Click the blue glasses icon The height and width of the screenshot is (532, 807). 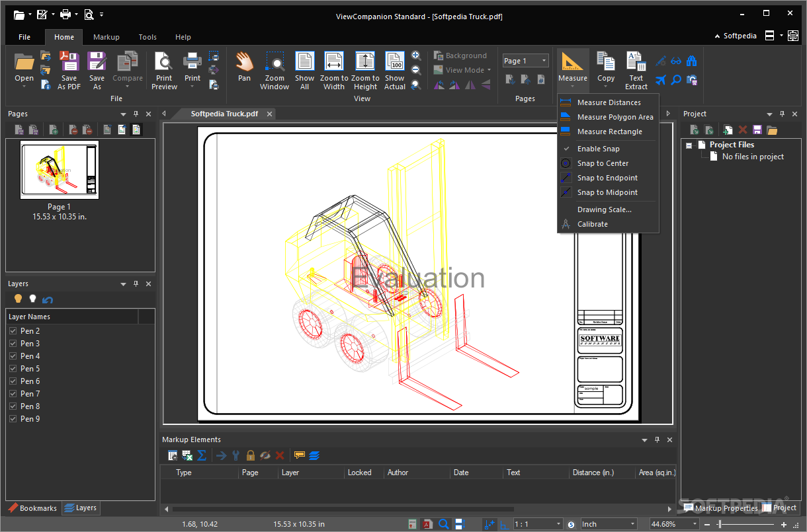[x=676, y=61]
